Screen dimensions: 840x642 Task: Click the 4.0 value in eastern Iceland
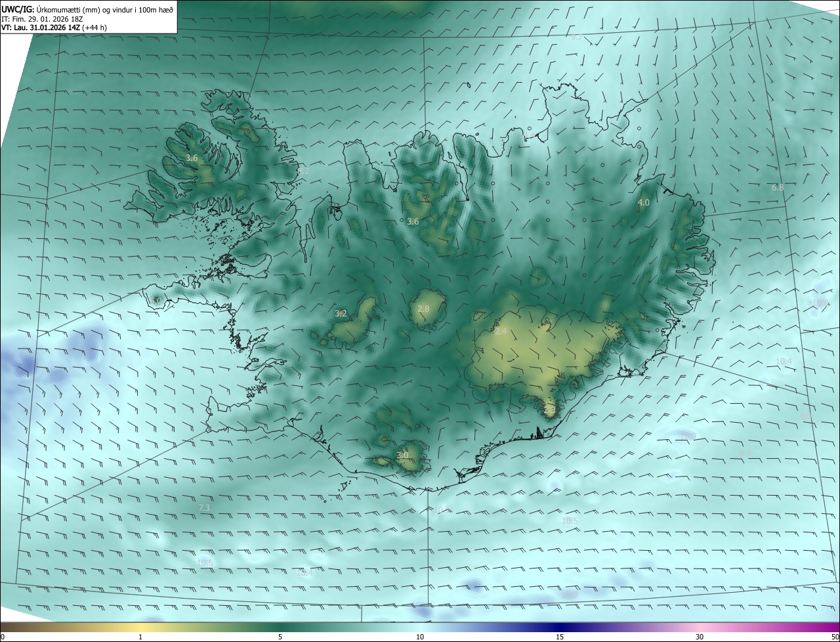coord(644,203)
